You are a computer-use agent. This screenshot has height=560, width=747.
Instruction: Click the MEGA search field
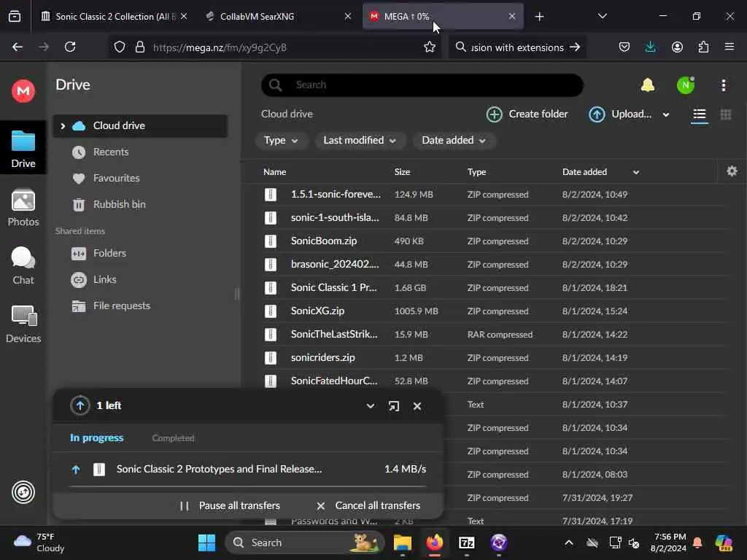coord(422,85)
